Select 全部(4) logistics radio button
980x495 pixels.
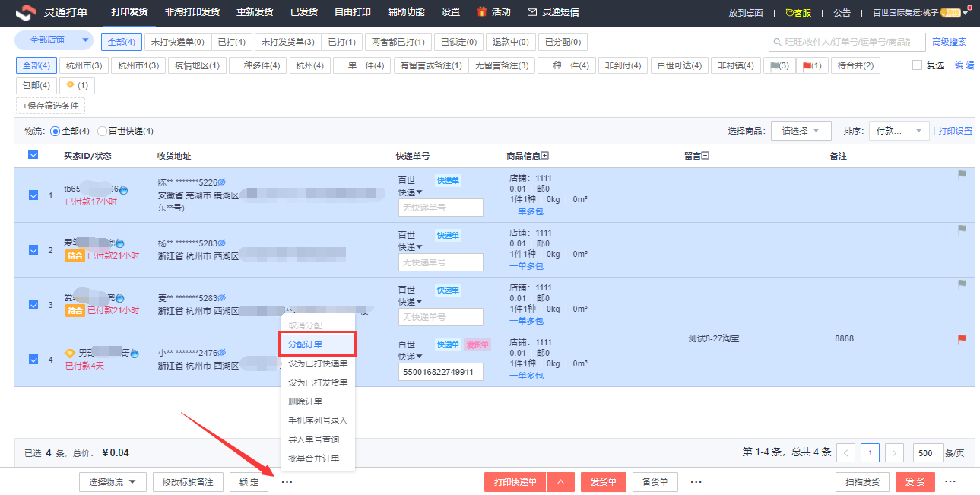[x=55, y=132]
